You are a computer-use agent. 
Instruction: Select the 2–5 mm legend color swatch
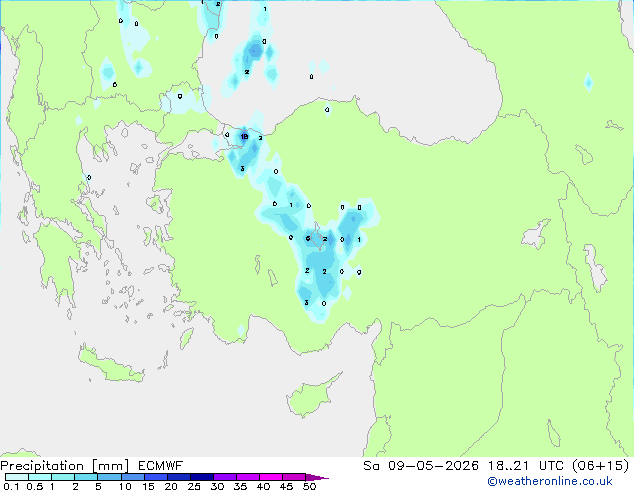click(x=86, y=477)
